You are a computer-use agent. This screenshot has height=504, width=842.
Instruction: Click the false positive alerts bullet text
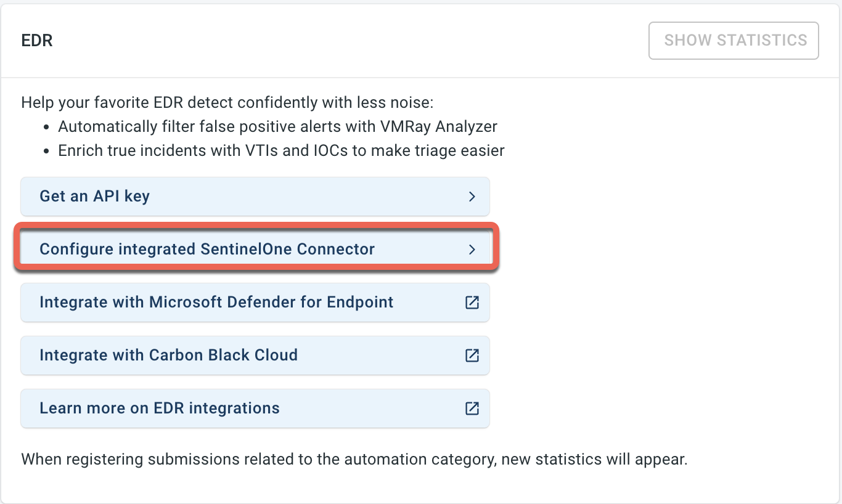pyautogui.click(x=278, y=126)
